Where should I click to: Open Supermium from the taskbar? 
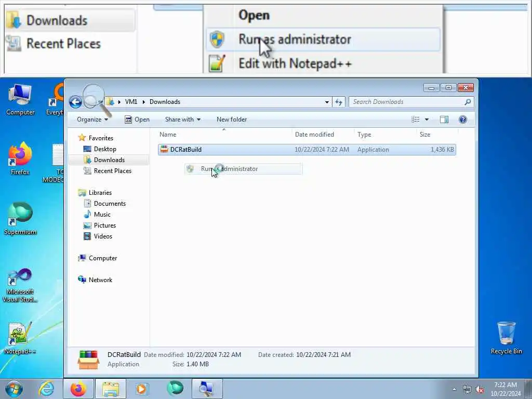click(175, 388)
